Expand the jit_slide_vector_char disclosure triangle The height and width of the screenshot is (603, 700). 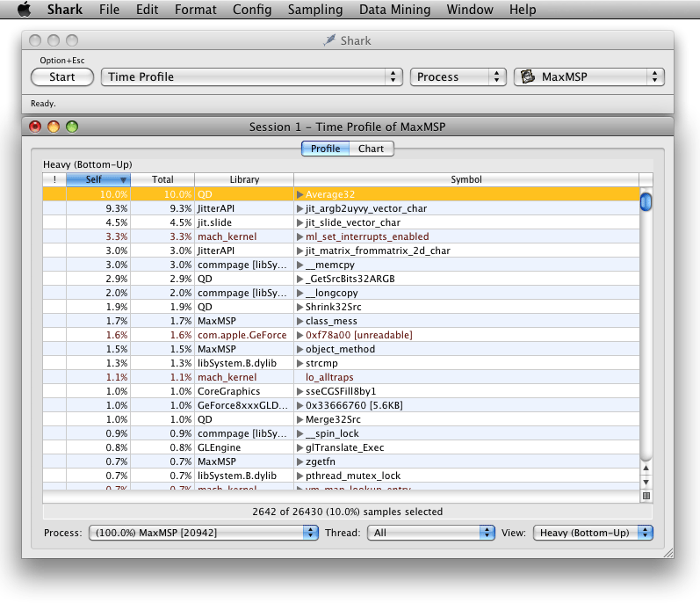point(299,222)
